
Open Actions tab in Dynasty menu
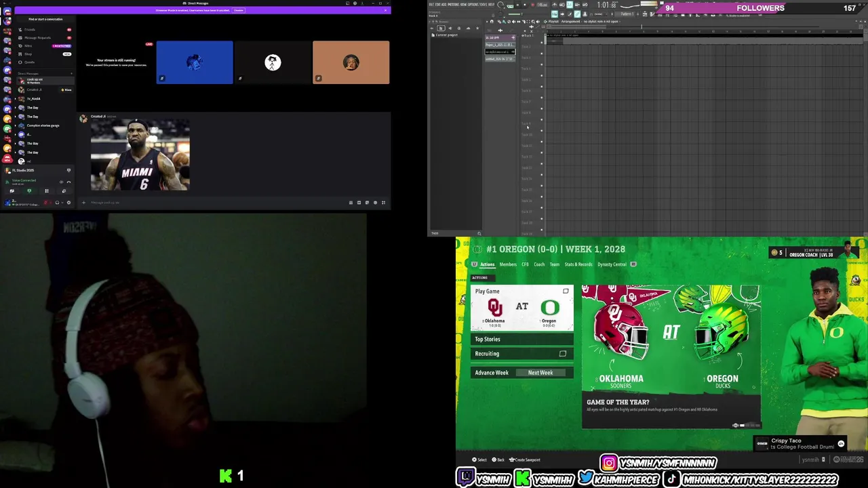[487, 264]
